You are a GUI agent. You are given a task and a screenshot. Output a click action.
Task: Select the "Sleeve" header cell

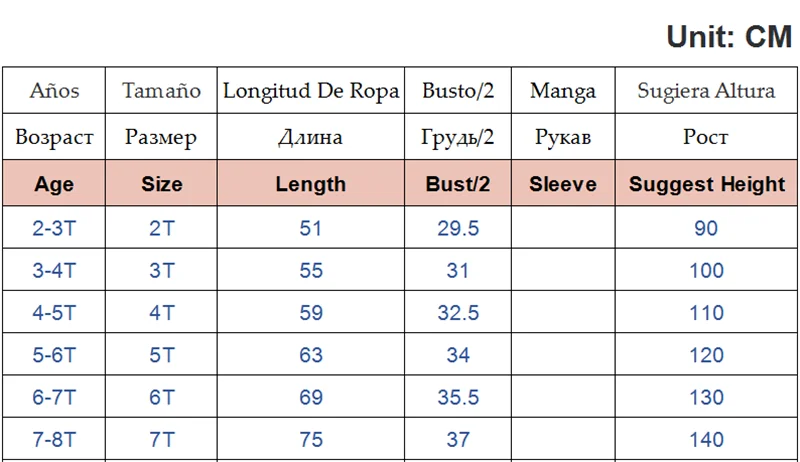pos(562,184)
